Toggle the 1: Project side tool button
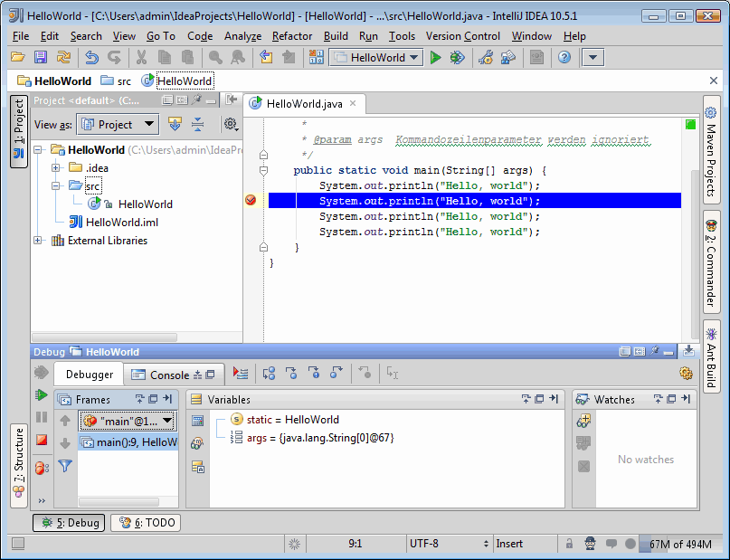This screenshot has height=560, width=730. (19, 131)
